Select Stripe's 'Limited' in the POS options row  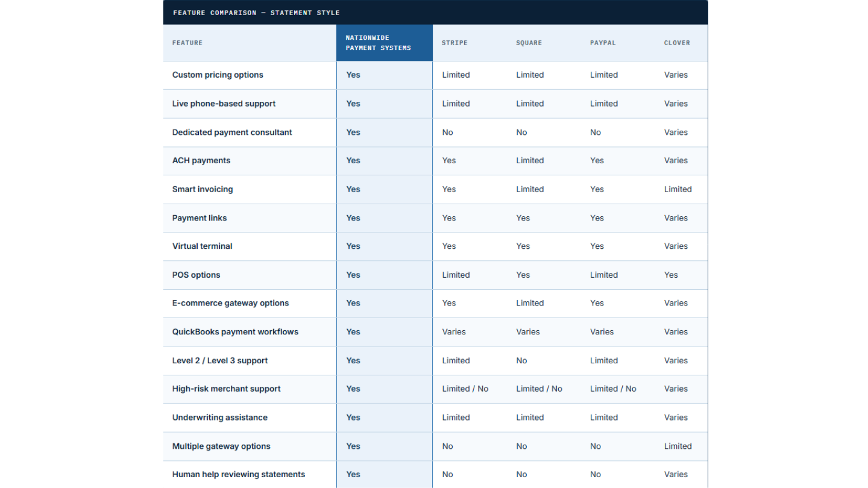pos(456,275)
